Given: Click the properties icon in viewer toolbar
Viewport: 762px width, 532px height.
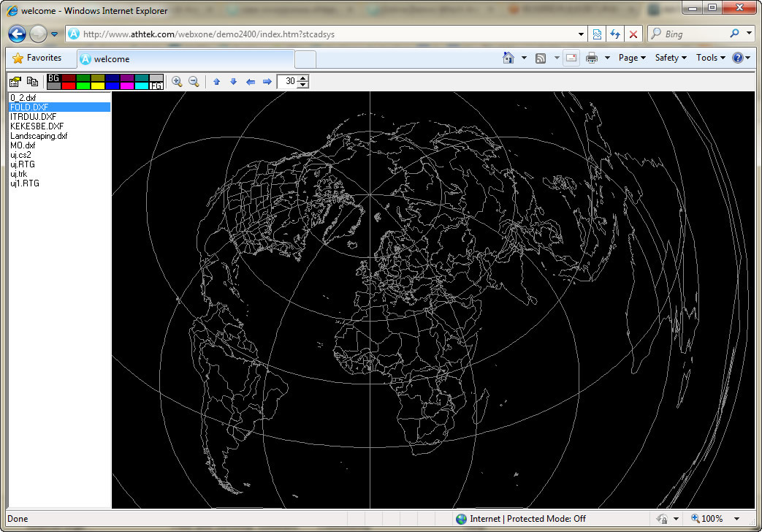Looking at the screenshot, I should tap(15, 82).
